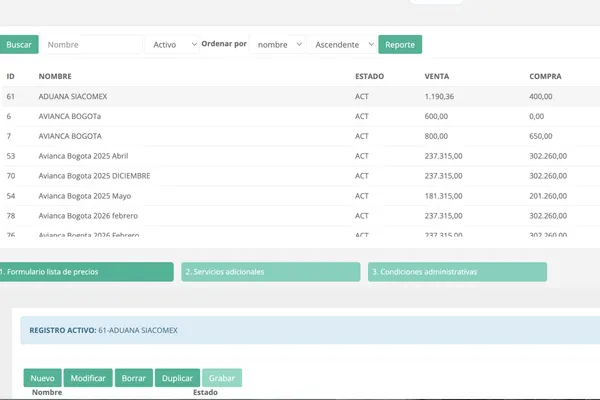600x400 pixels.
Task: Expand the nombre sort-field dropdown
Action: coord(277,44)
